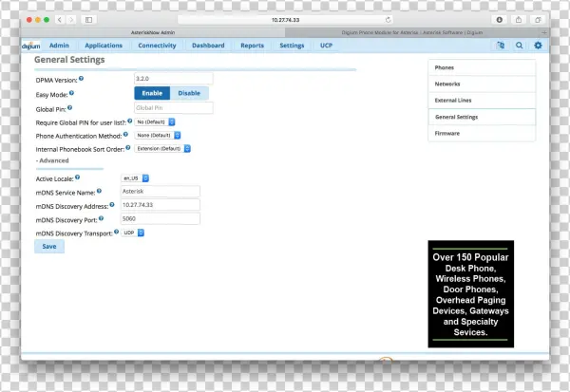Show help for mDNS Discovery Port
Viewport: 570px width, 392px height.
pyautogui.click(x=101, y=218)
